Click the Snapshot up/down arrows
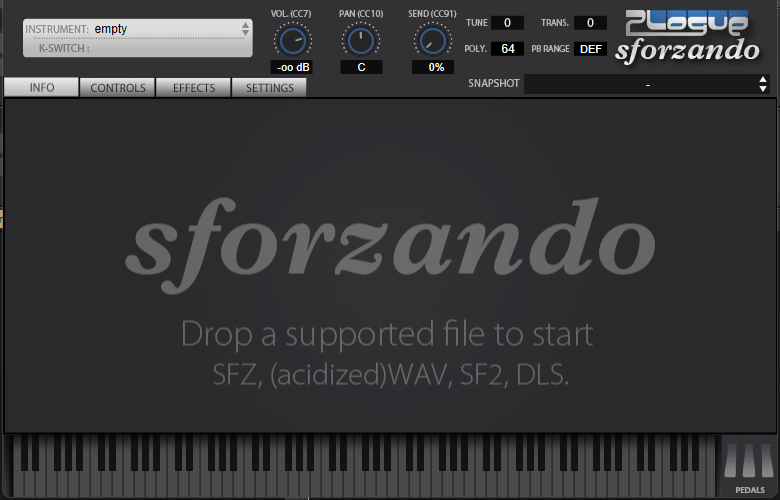The image size is (780, 500). point(763,84)
